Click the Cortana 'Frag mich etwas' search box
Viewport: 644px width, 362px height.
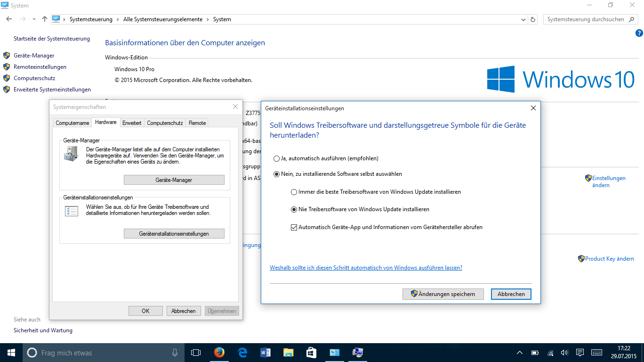(x=104, y=353)
